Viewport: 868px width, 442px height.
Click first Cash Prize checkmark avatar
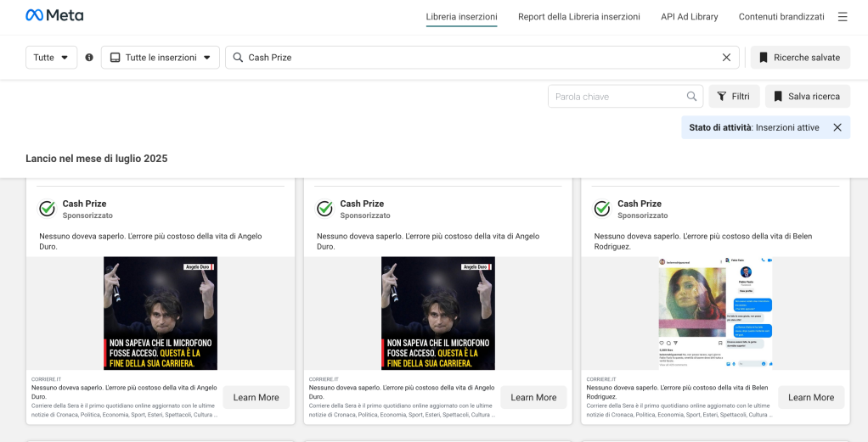(48, 209)
